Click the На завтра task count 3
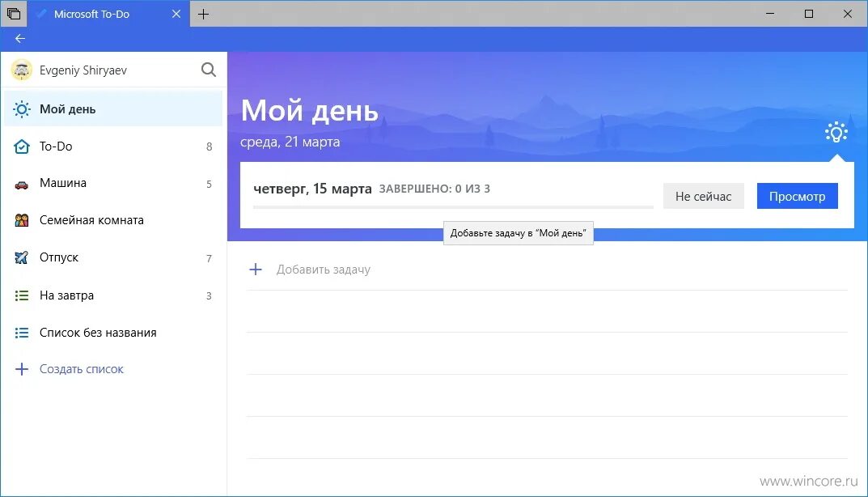Screen dimensions: 868x497 pyautogui.click(x=210, y=296)
